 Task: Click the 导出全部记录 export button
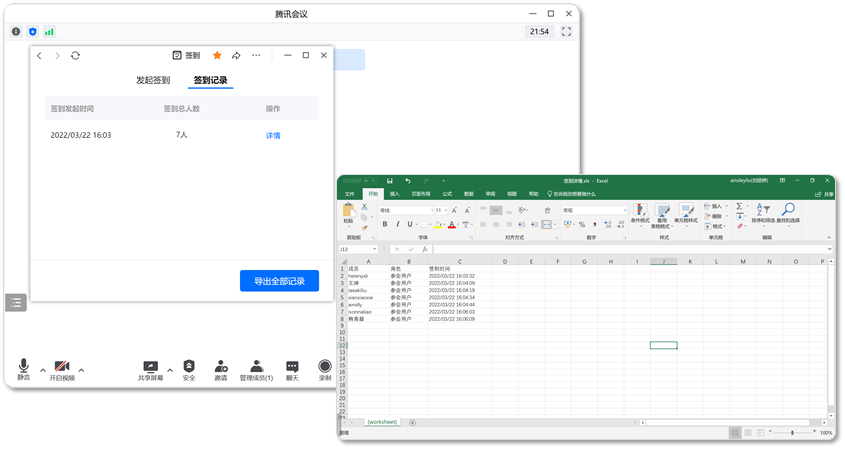click(279, 281)
